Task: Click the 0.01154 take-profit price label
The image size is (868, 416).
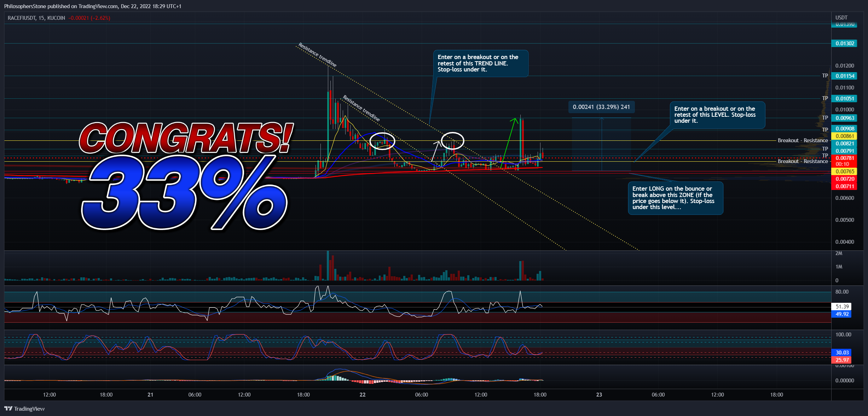Action: tap(845, 76)
